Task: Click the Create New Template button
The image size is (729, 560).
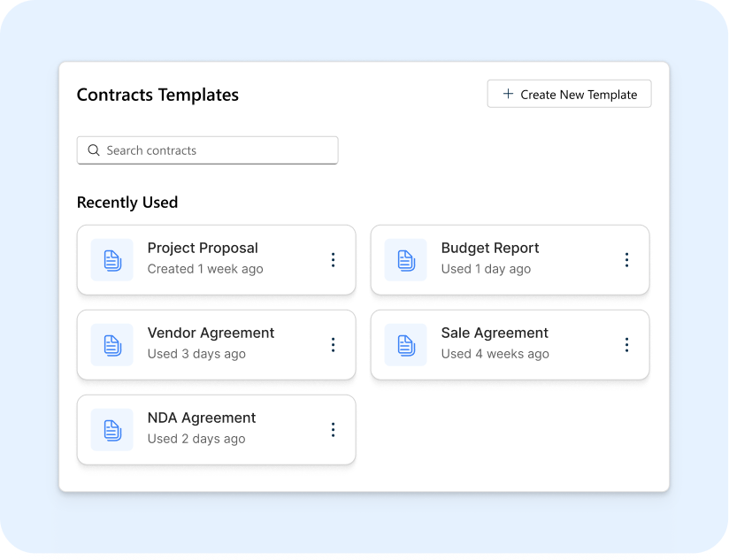Action: (x=569, y=94)
